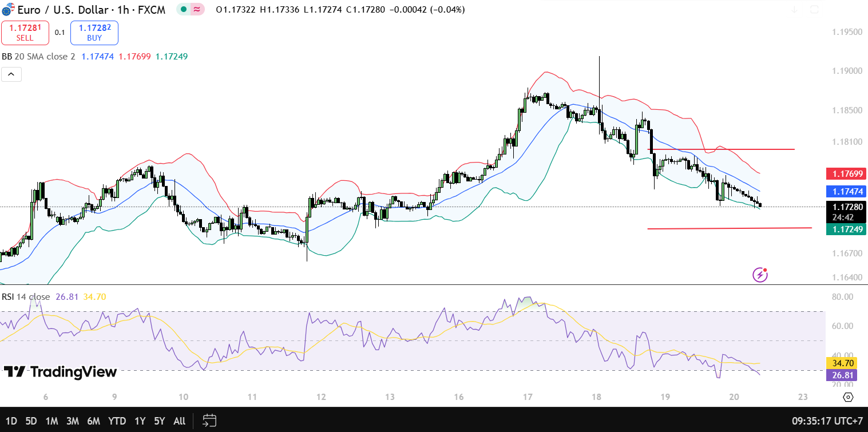The height and width of the screenshot is (432, 868).
Task: Open chart settings hexagon gear icon
Action: [x=848, y=397]
